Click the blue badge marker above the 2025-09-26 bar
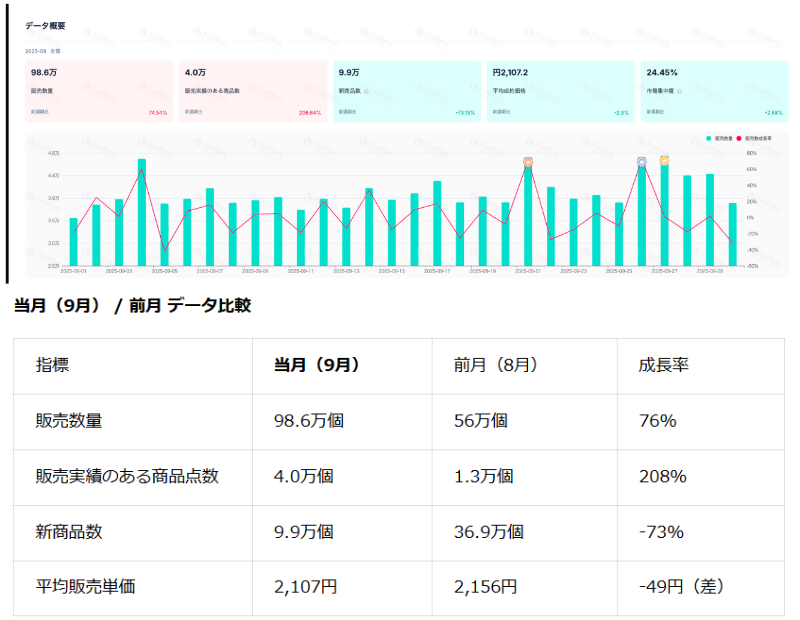Image resolution: width=800 pixels, height=620 pixels. tap(641, 160)
